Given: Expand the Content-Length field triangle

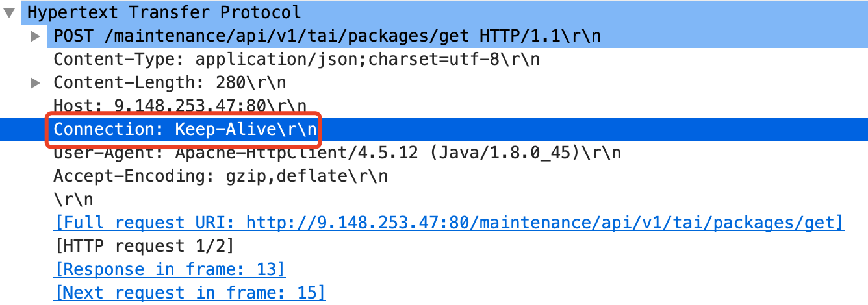Looking at the screenshot, I should pyautogui.click(x=36, y=83).
